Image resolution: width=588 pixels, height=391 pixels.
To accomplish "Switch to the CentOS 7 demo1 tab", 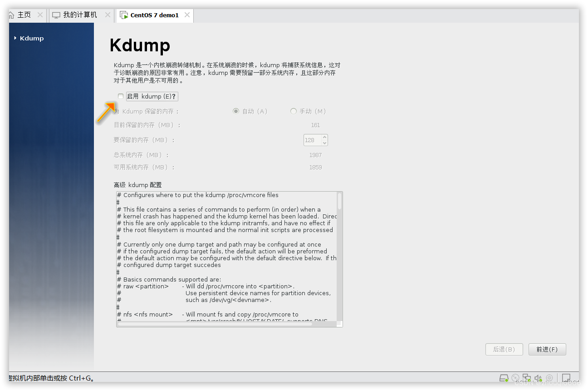I will pyautogui.click(x=154, y=15).
